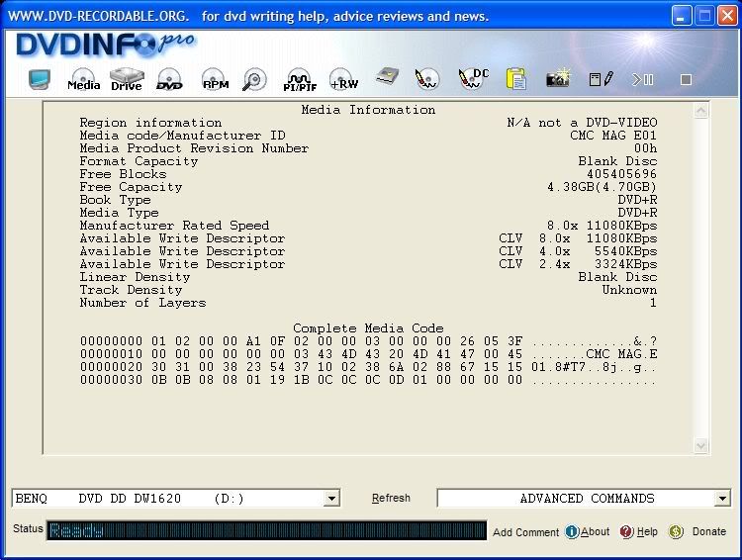742x560 pixels.
Task: Click the 'Book Type' row label
Action: click(115, 200)
